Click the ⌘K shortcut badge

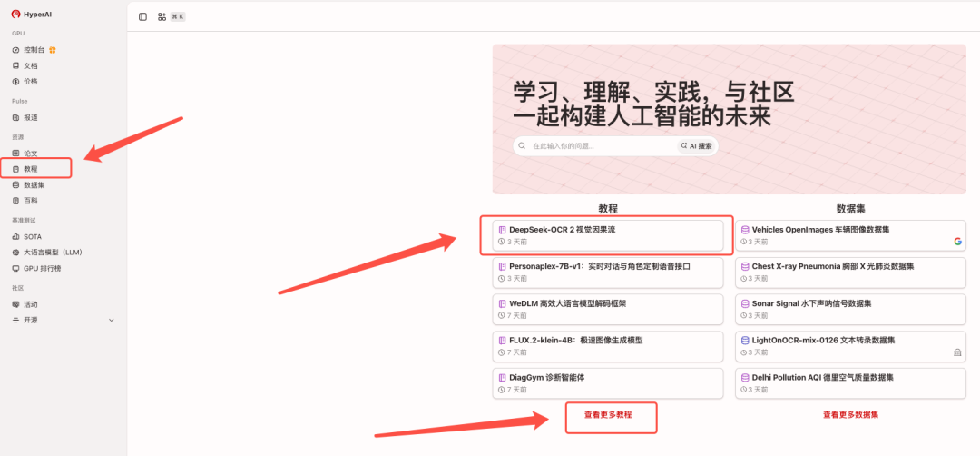point(178,17)
